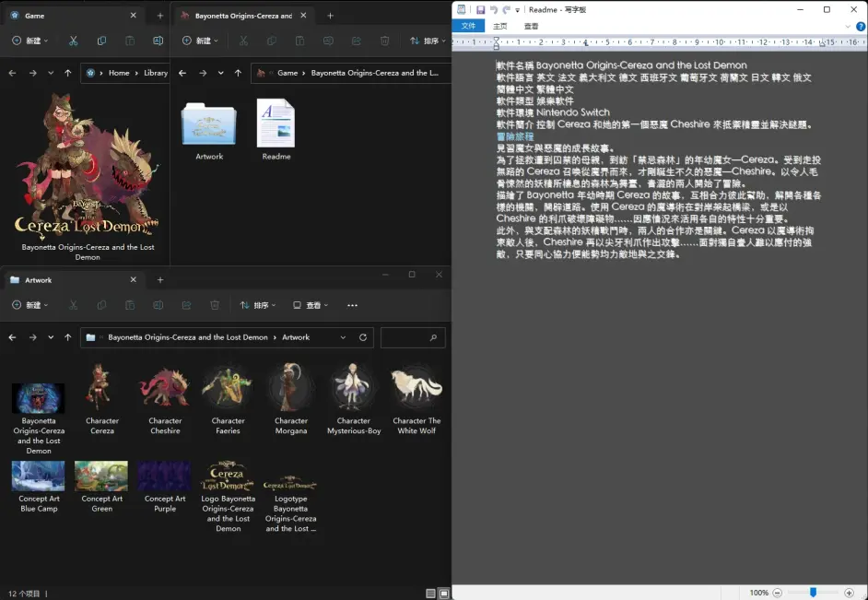Switch to the 主页 ribbon tab
This screenshot has height=600, width=868.
click(499, 26)
